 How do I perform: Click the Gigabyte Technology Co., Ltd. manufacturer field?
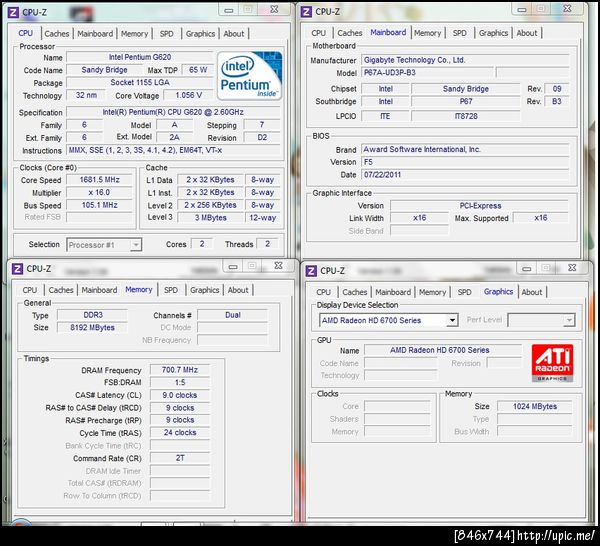coord(465,60)
